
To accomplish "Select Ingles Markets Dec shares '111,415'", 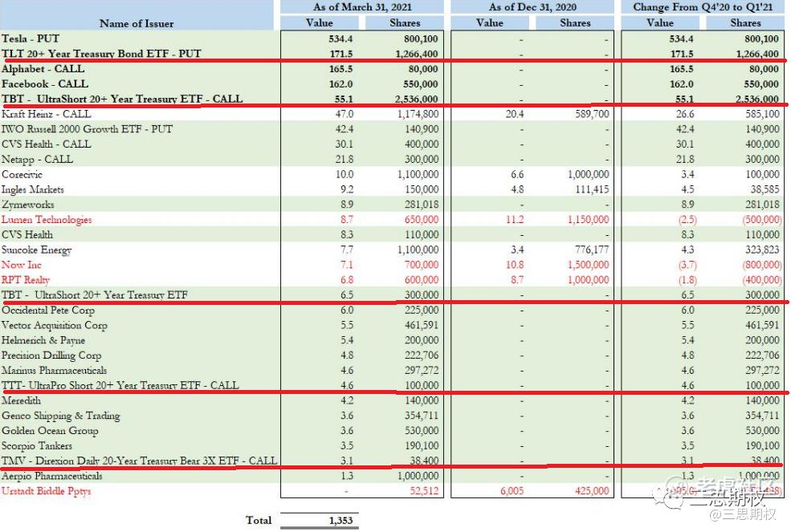I will click(x=592, y=189).
